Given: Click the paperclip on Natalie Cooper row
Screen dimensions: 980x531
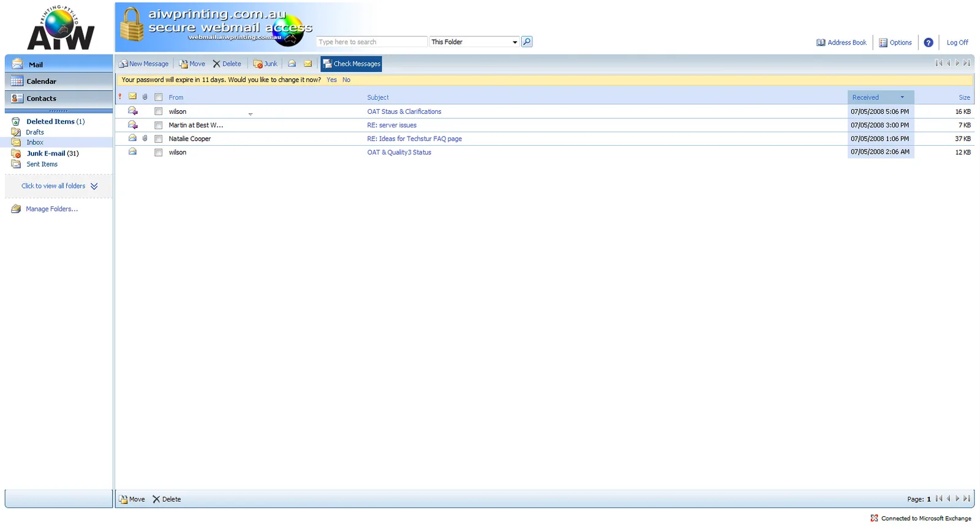Looking at the screenshot, I should tap(145, 138).
